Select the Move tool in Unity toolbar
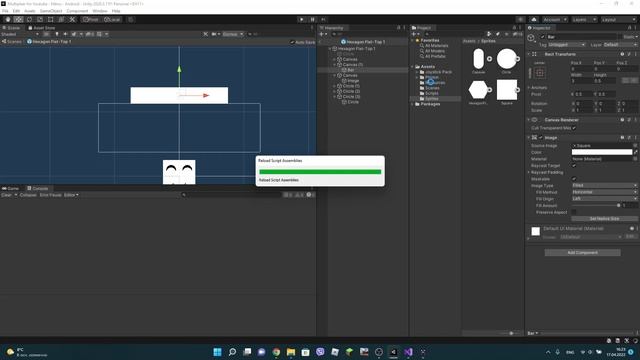 point(18,20)
